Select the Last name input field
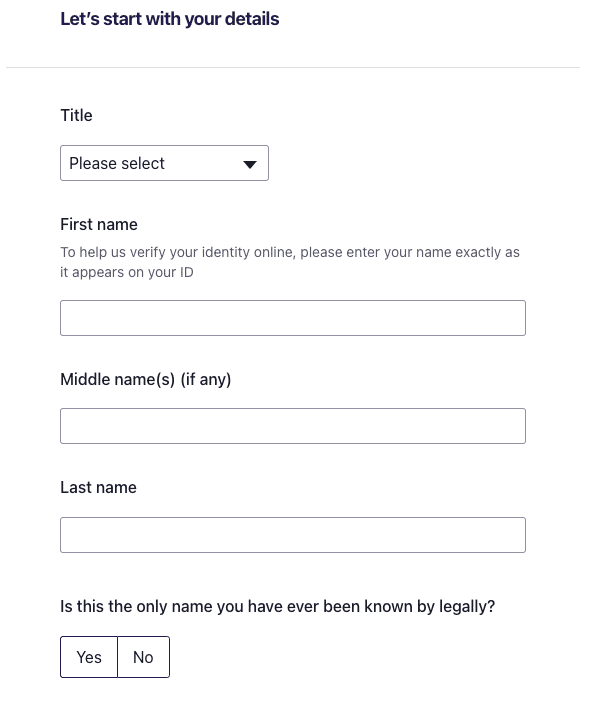The image size is (607, 707). click(x=293, y=535)
